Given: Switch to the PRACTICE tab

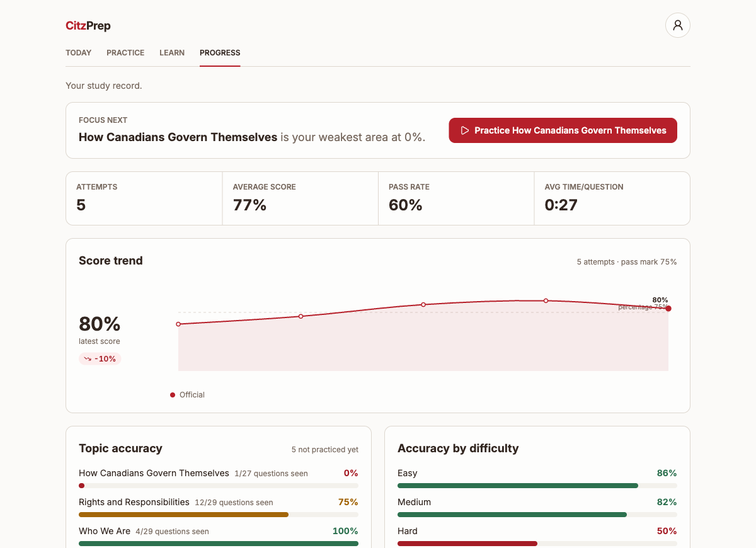Looking at the screenshot, I should click(x=125, y=53).
